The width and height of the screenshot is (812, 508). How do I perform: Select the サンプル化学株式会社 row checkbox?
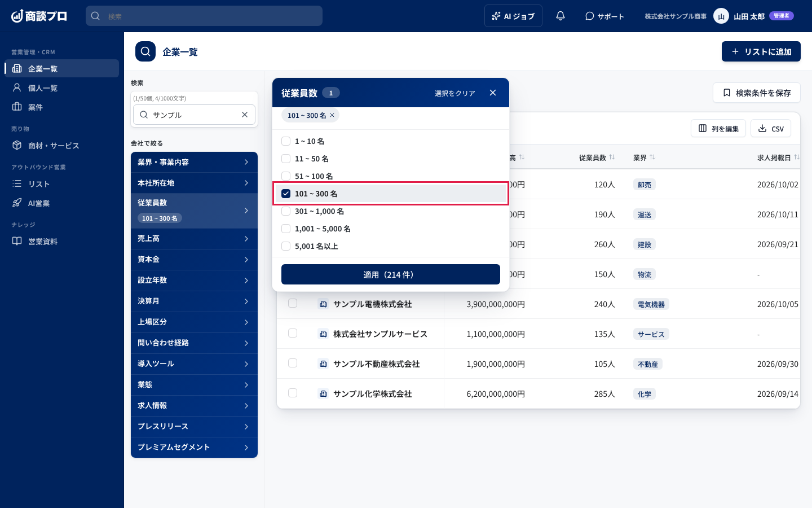293,393
